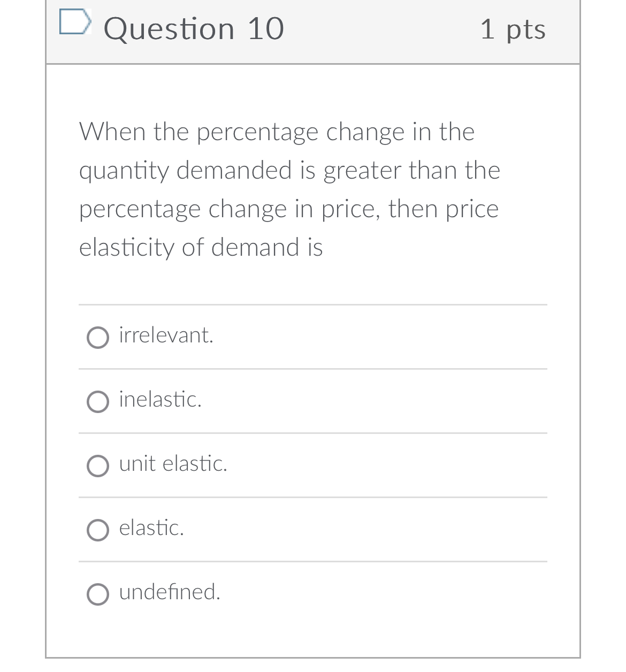The image size is (626, 672).
Task: Click the Question 10 header title
Action: (x=194, y=29)
